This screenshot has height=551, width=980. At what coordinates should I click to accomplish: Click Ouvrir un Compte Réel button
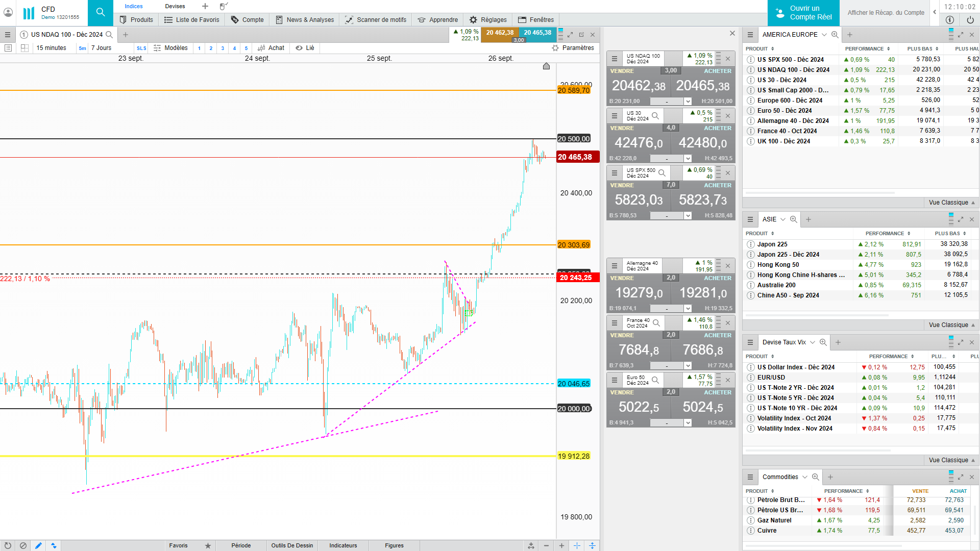(x=803, y=13)
